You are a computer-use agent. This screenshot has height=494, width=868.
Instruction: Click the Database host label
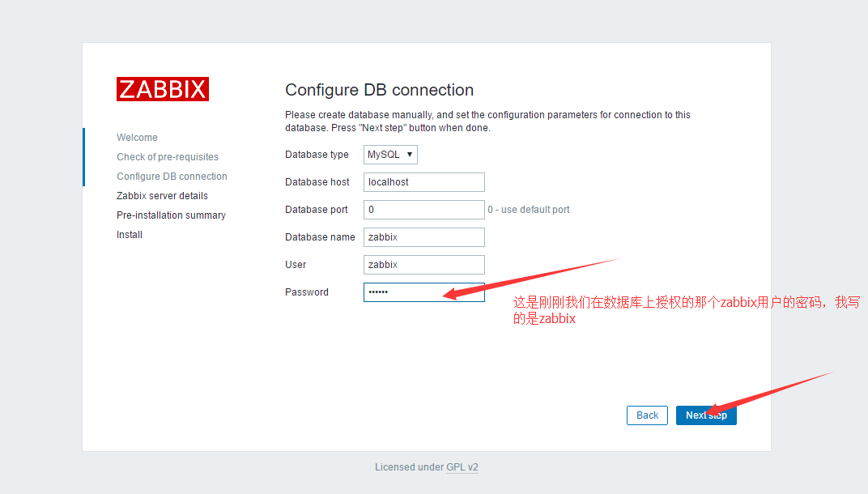pyautogui.click(x=317, y=181)
